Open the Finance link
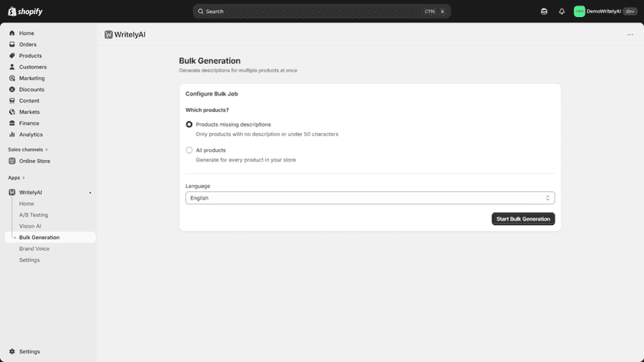This screenshot has width=644, height=362. 29,124
